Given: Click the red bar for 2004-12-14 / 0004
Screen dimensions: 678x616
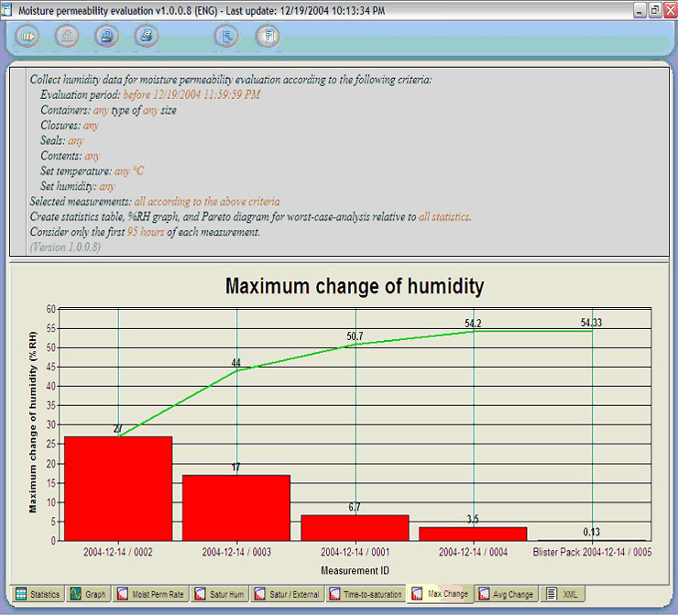Looking at the screenshot, I should tap(473, 533).
